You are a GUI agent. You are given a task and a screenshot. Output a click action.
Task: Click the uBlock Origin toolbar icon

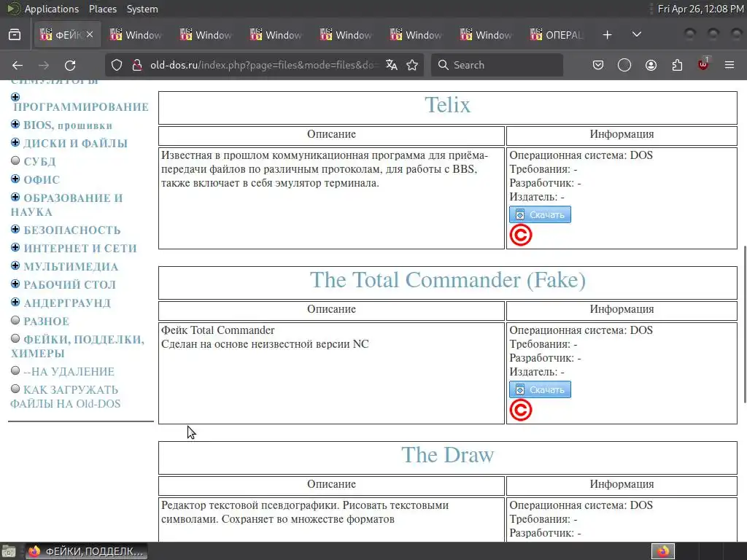pyautogui.click(x=703, y=64)
